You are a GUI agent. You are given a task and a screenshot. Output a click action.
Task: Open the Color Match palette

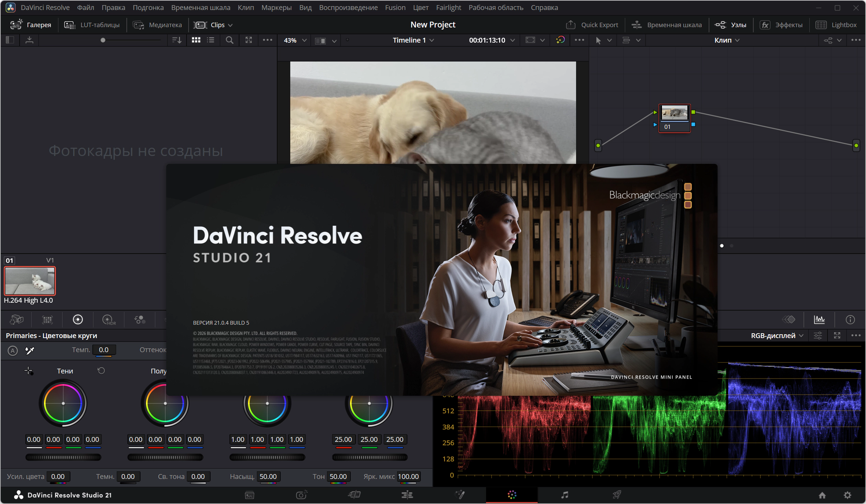click(47, 320)
